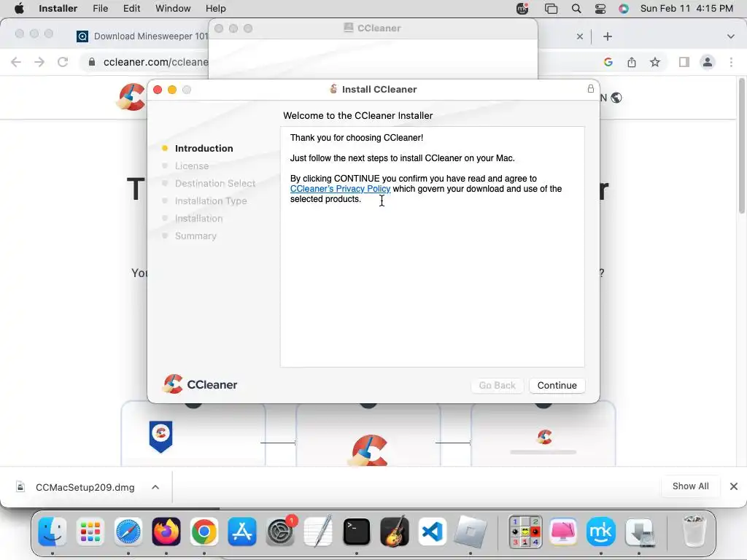Open Spotlight search in menu bar
Screen dimensions: 747x560
(x=576, y=9)
